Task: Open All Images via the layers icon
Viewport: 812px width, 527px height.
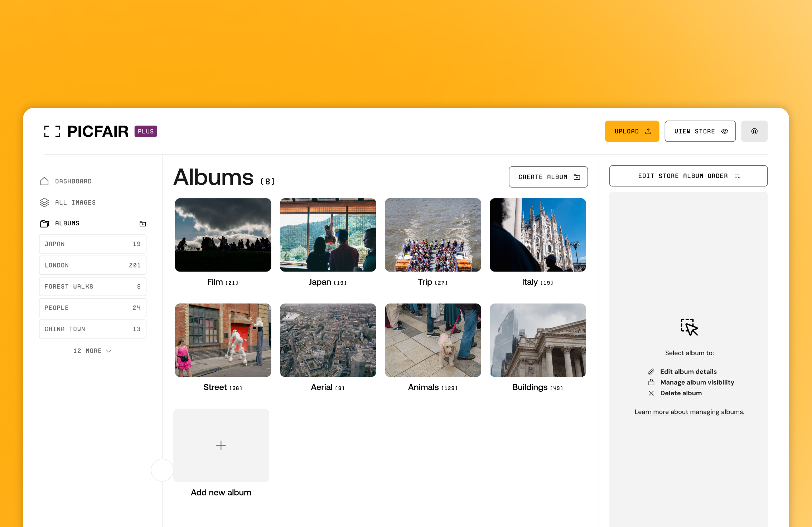Action: tap(44, 202)
